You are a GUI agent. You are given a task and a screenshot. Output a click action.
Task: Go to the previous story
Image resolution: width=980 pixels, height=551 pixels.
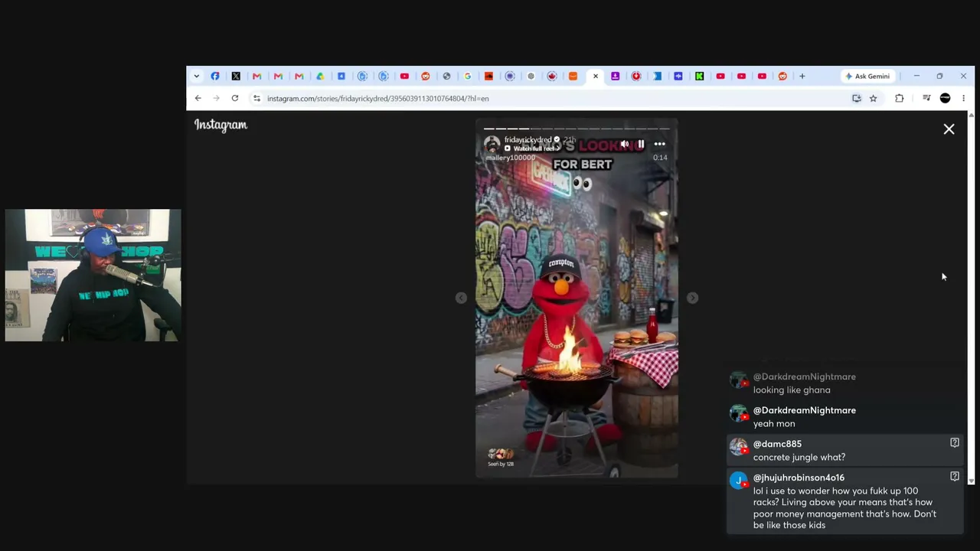pyautogui.click(x=461, y=298)
